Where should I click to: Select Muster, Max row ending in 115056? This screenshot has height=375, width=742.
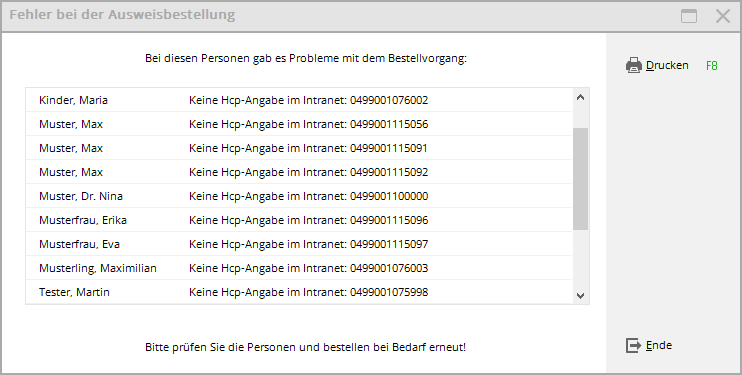299,124
